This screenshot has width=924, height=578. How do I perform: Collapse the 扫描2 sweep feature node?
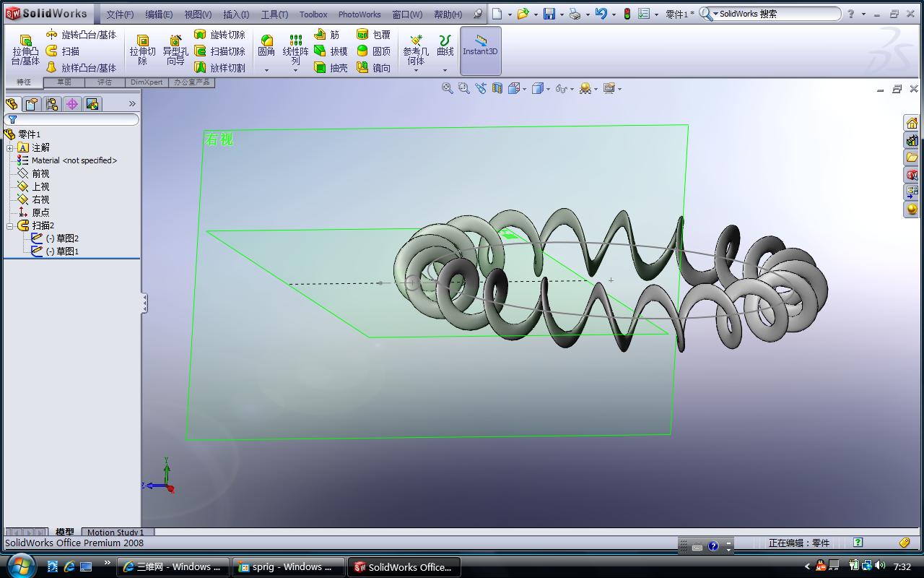[10, 226]
